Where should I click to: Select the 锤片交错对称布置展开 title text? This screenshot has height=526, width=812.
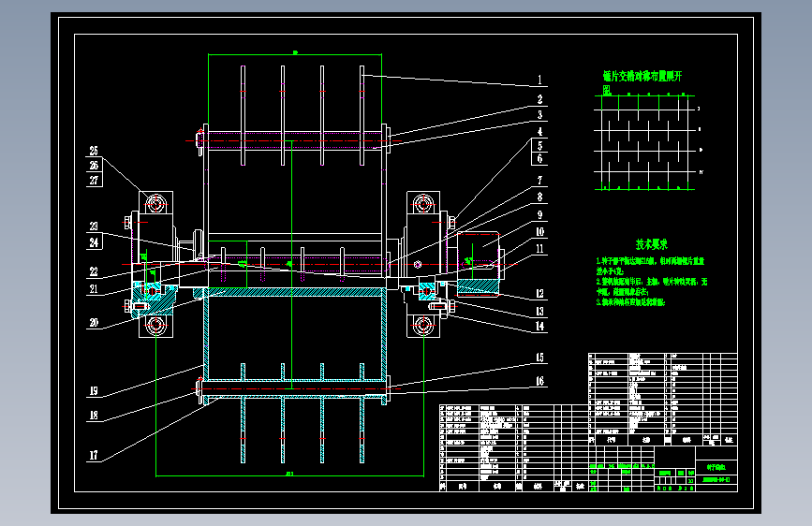642,77
